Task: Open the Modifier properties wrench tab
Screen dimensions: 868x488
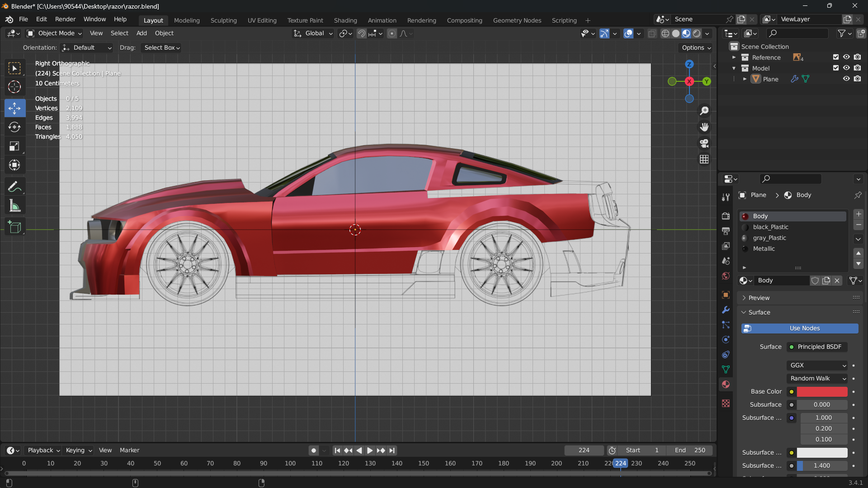Action: pos(726,310)
